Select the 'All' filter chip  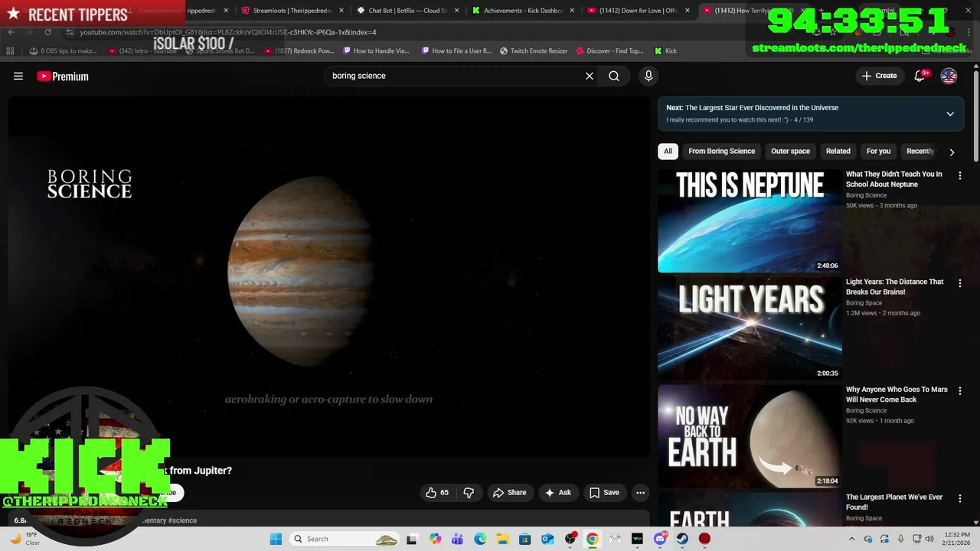(x=668, y=152)
